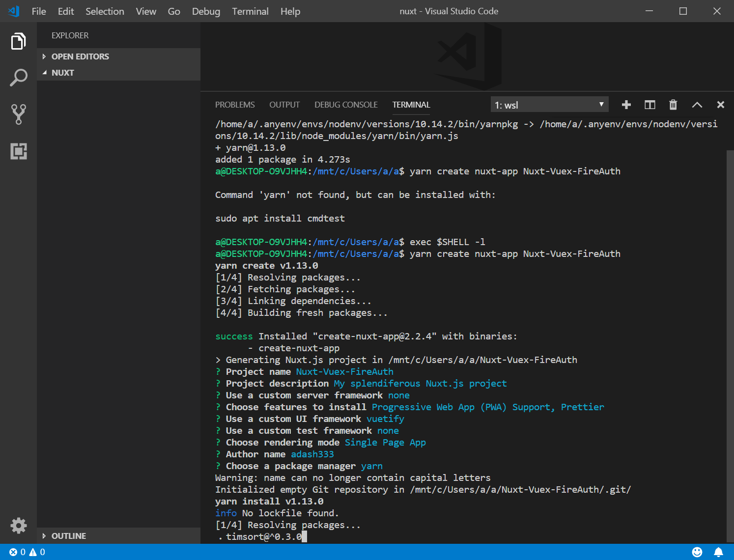Collapse the NUXT folder section
The image size is (734, 560).
pos(63,73)
